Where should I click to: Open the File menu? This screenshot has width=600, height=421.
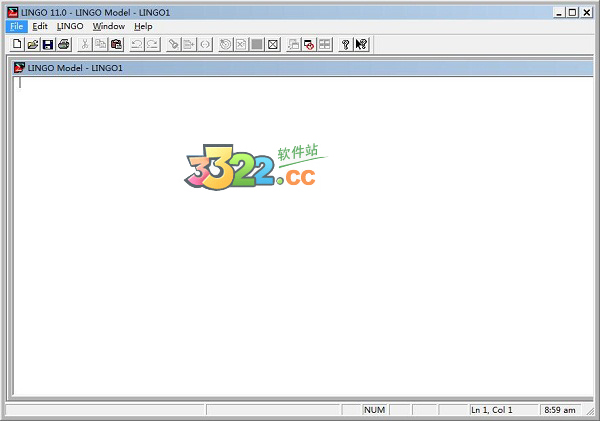[16, 26]
